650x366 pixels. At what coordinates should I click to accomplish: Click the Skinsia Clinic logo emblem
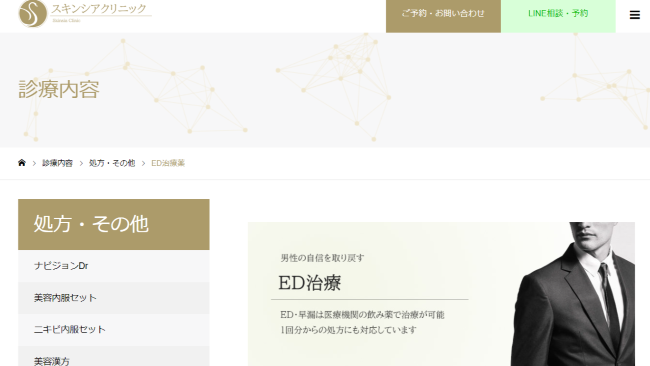[x=33, y=14]
